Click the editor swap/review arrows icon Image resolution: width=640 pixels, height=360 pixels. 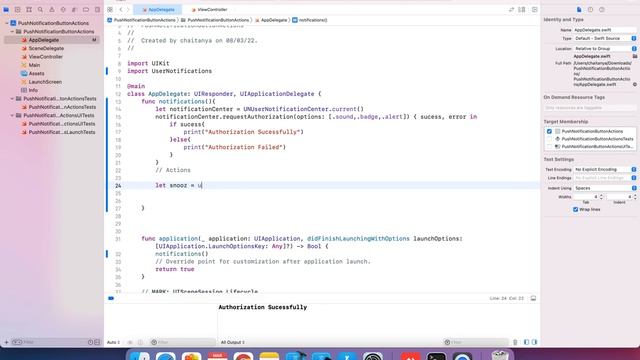[511, 9]
